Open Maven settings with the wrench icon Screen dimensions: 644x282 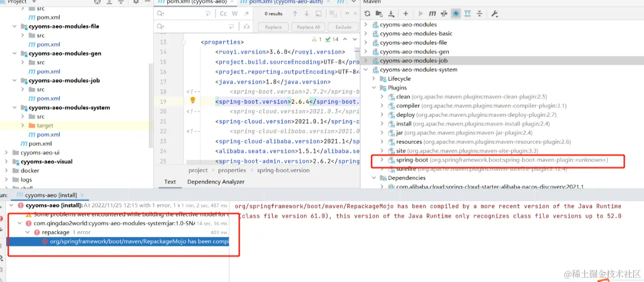495,13
